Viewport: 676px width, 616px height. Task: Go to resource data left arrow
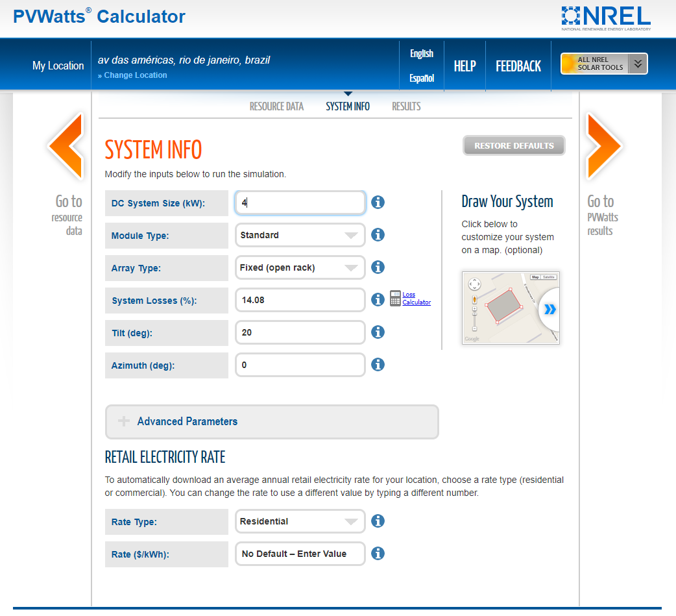(66, 146)
